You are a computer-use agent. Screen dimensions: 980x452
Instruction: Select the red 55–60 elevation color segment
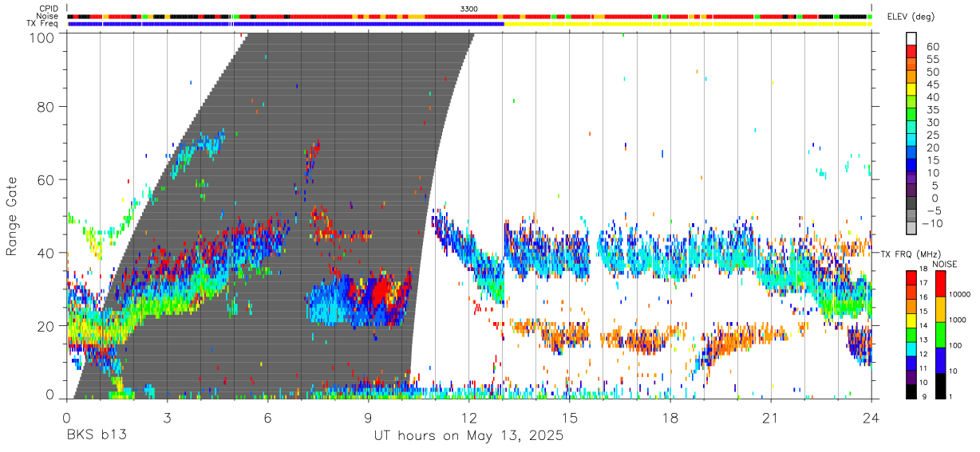(x=911, y=51)
